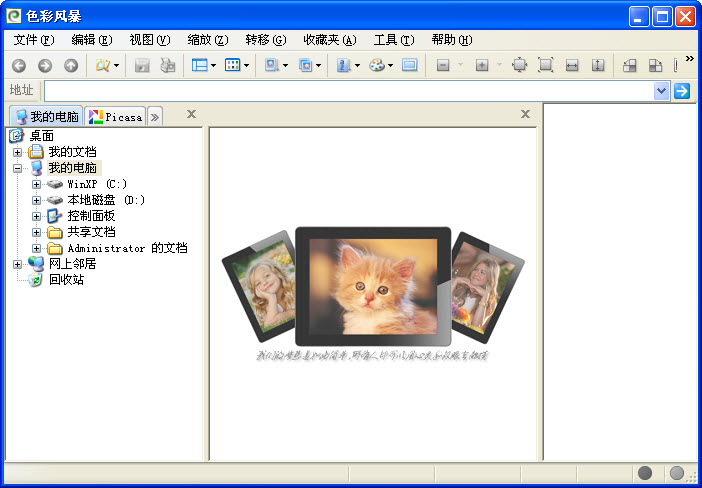The image size is (702, 488).
Task: Click the overlapping pictures toolbar icon
Action: pyautogui.click(x=305, y=65)
